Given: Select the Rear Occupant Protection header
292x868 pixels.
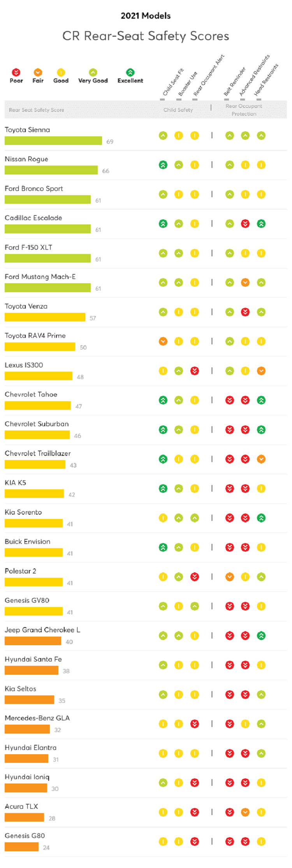Looking at the screenshot, I should pyautogui.click(x=244, y=110).
